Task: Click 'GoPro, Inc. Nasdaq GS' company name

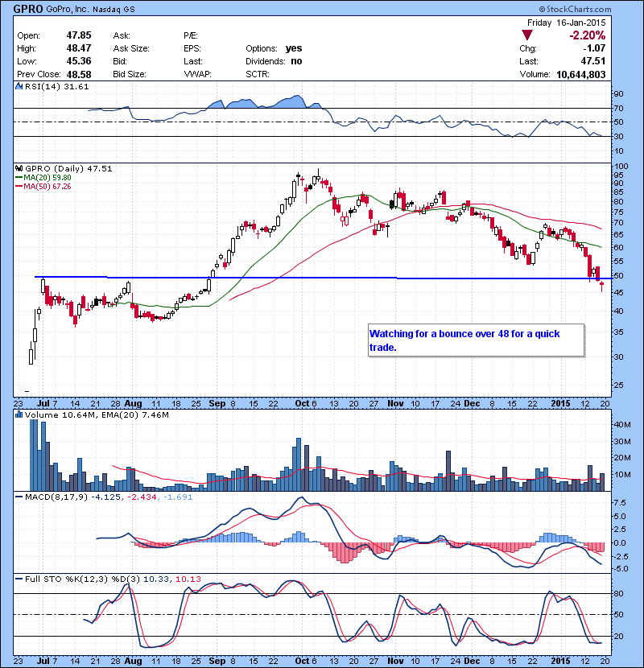Action: pos(90,9)
